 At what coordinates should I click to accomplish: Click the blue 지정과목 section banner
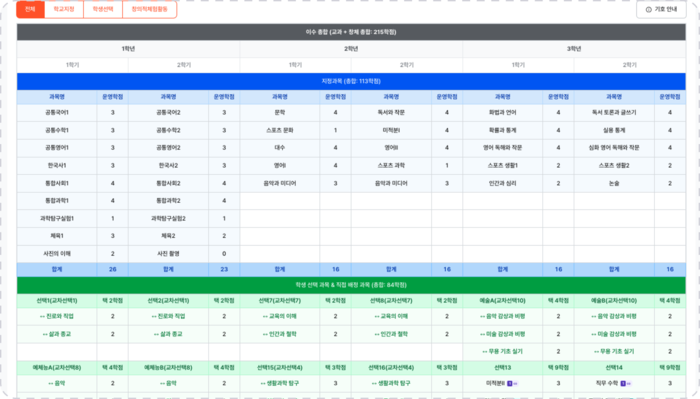[351, 81]
